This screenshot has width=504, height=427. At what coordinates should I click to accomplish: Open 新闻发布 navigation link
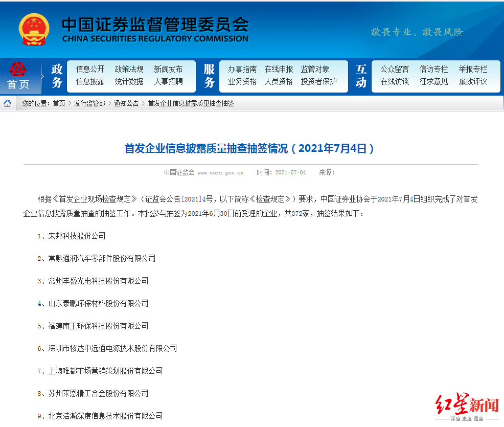coord(168,69)
